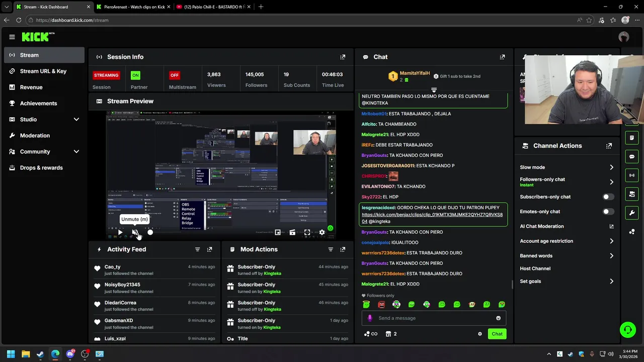Toggle Emotes-only chat switch
This screenshot has width=644, height=362.
(x=608, y=212)
